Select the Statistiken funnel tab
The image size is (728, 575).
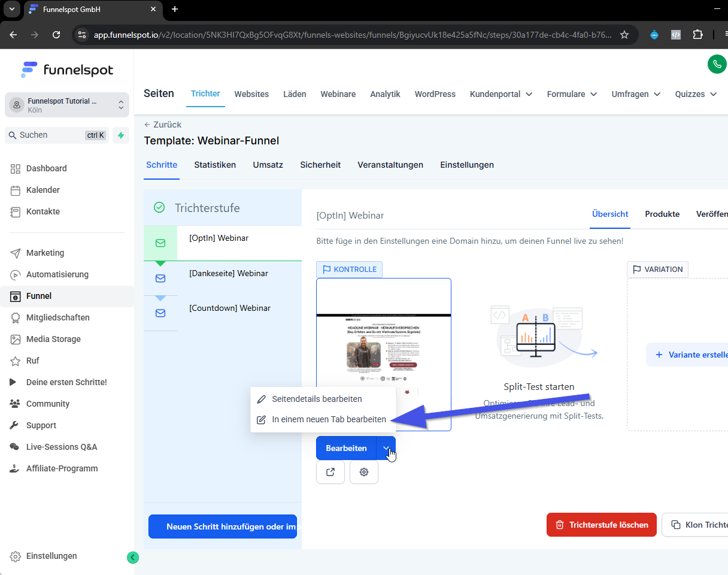point(215,165)
